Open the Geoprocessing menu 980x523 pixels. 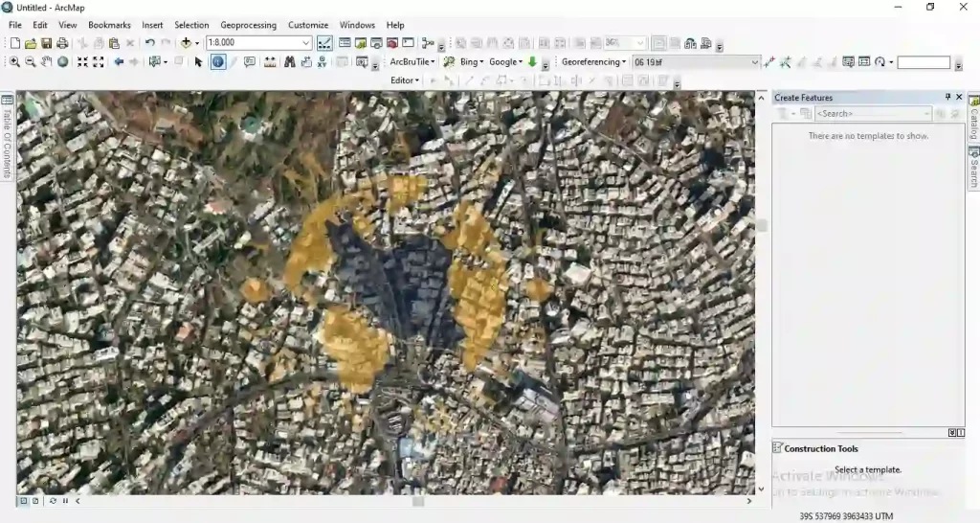coord(248,25)
